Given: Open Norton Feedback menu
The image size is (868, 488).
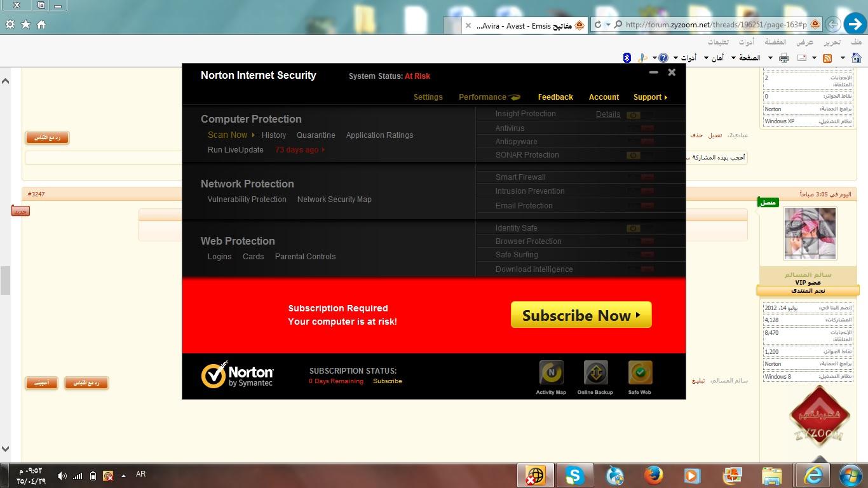Looking at the screenshot, I should pyautogui.click(x=555, y=97).
